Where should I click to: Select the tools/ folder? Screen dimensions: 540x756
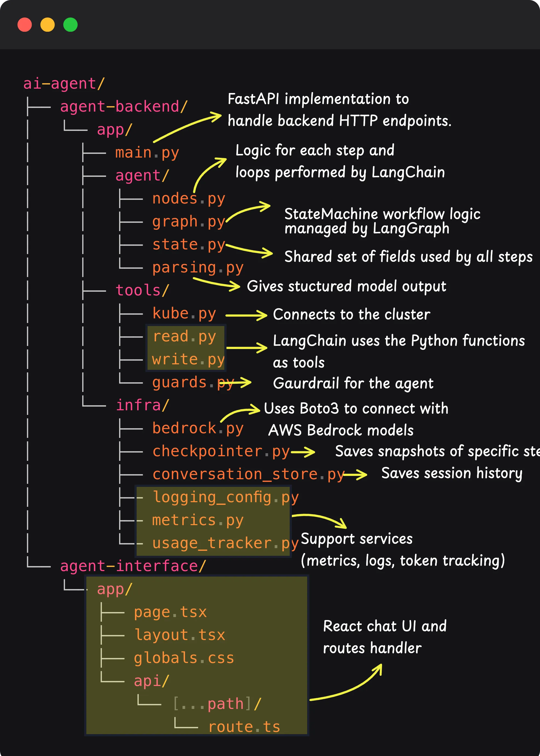tap(142, 290)
